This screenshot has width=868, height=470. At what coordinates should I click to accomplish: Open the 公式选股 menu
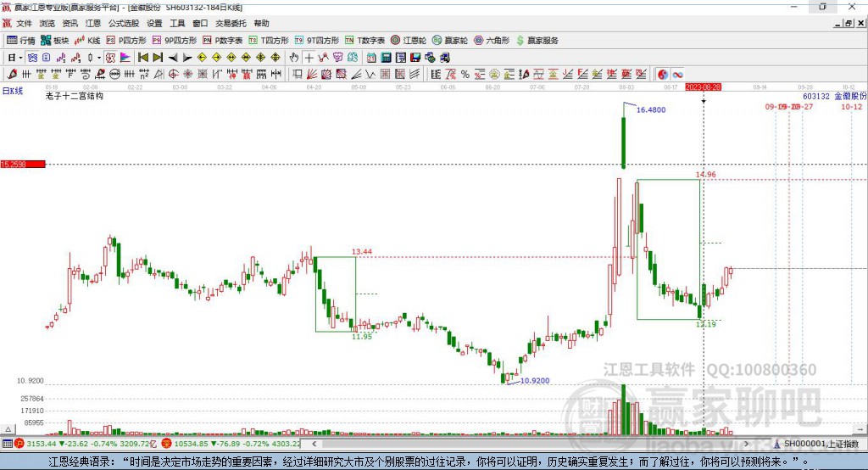[124, 23]
